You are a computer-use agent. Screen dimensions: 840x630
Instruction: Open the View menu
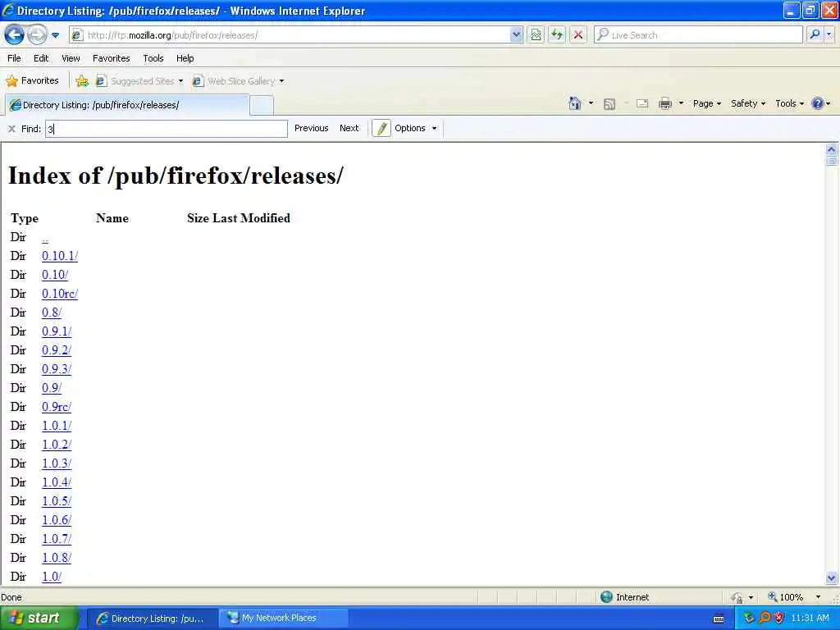click(x=71, y=58)
